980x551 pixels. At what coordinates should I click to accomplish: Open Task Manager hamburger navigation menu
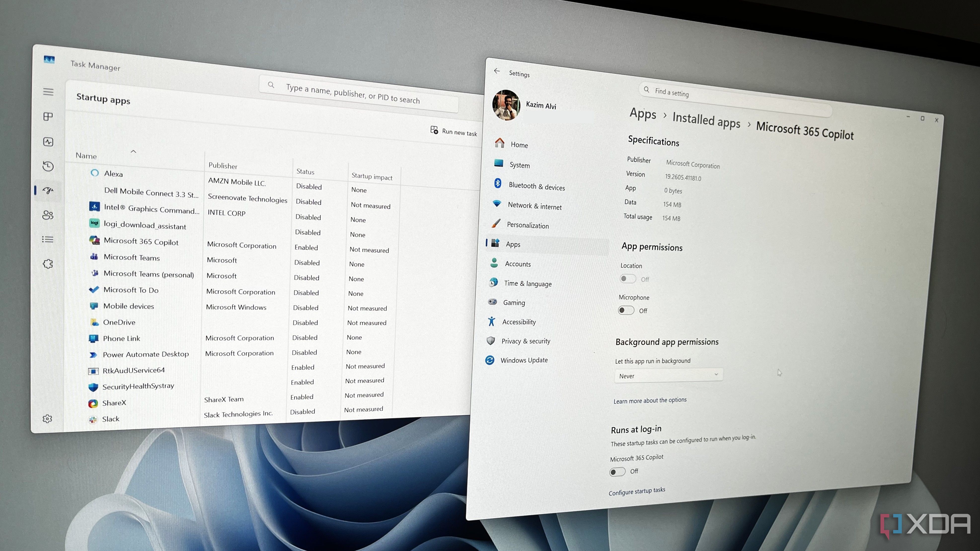click(48, 92)
